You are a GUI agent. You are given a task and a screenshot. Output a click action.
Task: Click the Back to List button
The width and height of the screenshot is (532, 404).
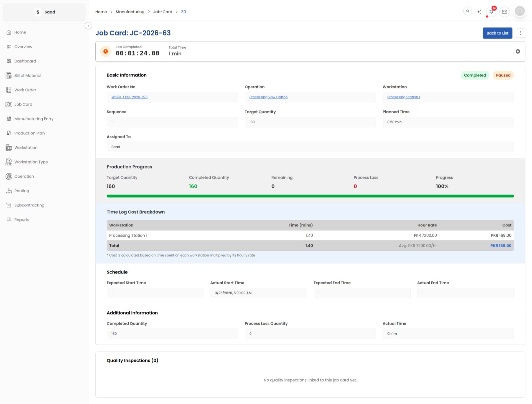tap(497, 33)
